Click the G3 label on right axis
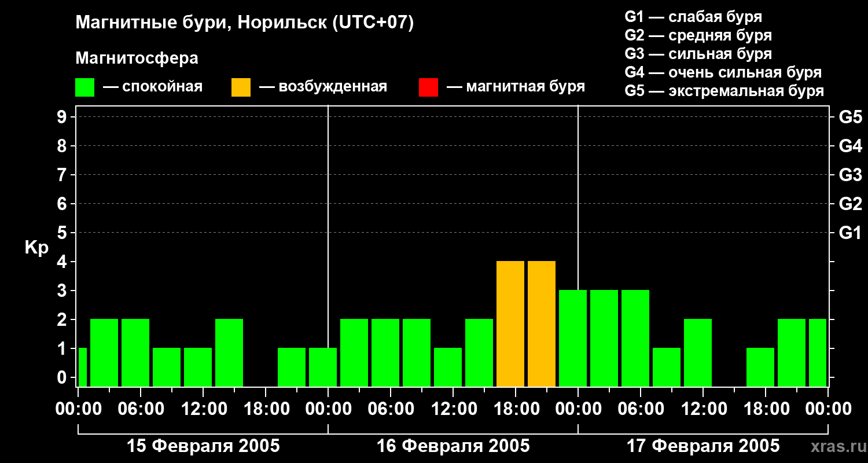 tap(850, 175)
